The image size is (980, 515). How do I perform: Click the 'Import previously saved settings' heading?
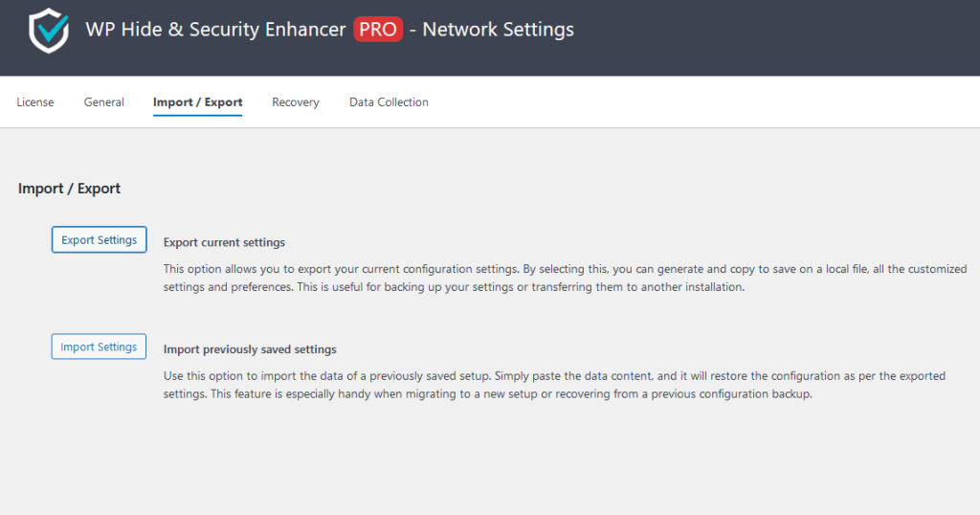coord(250,350)
